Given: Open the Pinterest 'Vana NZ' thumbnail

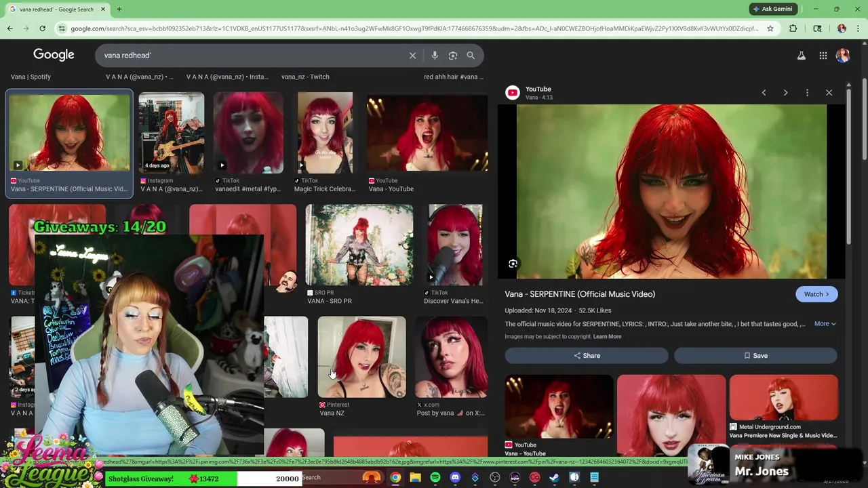Looking at the screenshot, I should tap(361, 357).
